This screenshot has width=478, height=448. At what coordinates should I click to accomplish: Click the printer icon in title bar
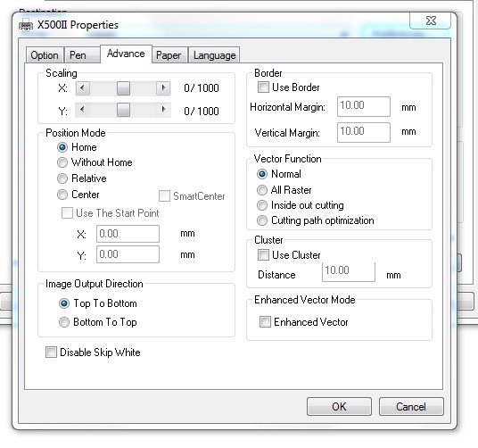pyautogui.click(x=26, y=25)
